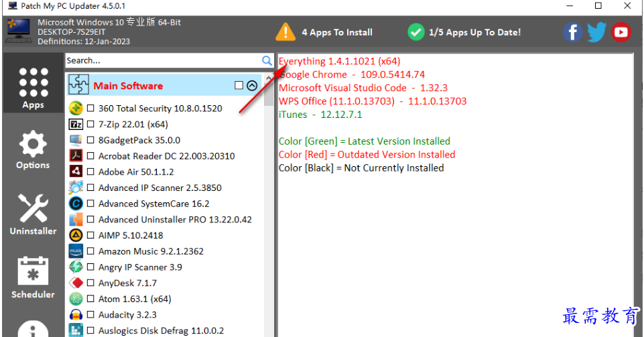Click the Advanced Uninstaller PRO icon

point(76,220)
